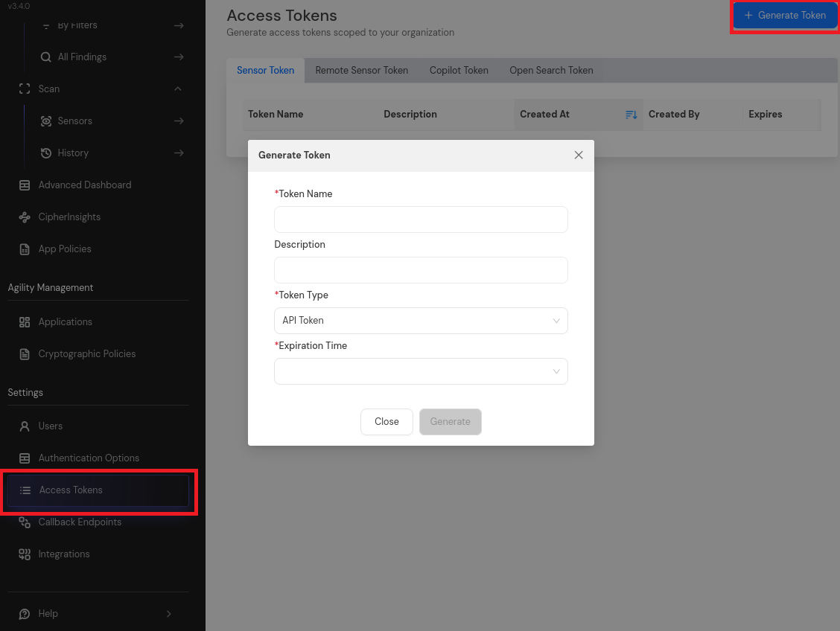Image resolution: width=840 pixels, height=631 pixels.
Task: Open the Token Type dropdown
Action: click(421, 320)
